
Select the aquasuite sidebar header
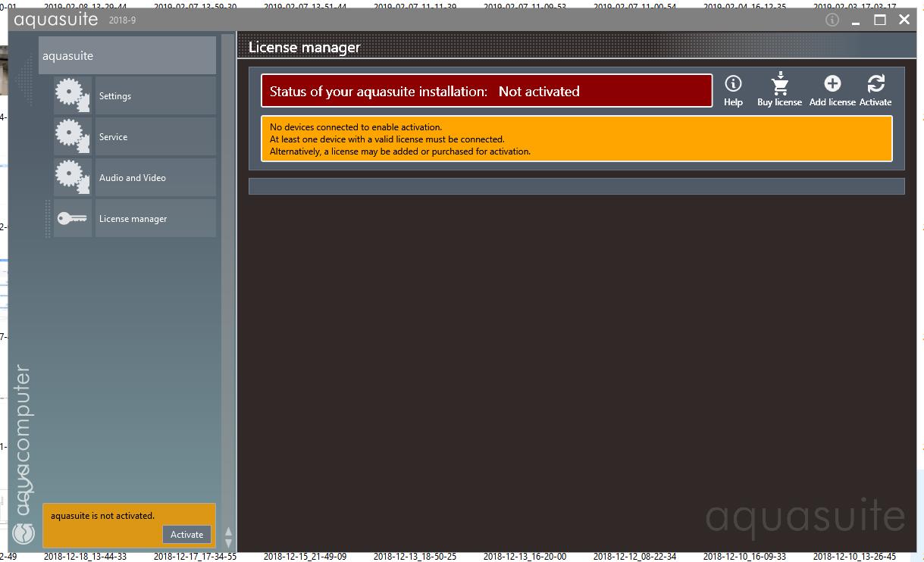tap(127, 55)
